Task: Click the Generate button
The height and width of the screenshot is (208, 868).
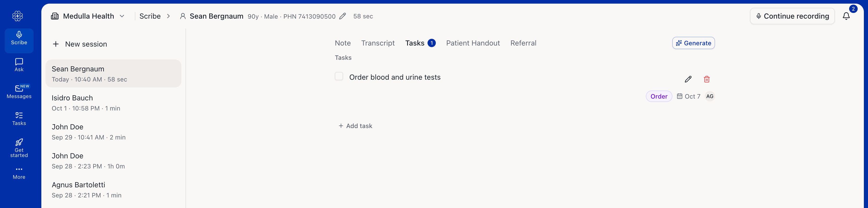Action: point(693,43)
